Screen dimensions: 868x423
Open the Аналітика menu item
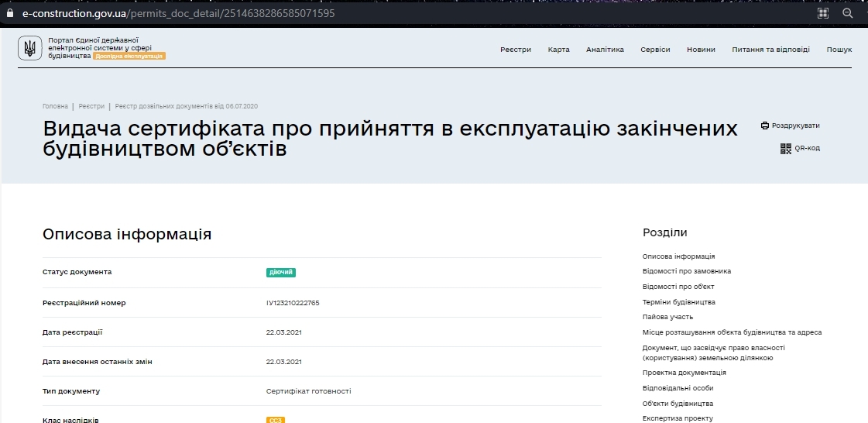click(x=605, y=50)
